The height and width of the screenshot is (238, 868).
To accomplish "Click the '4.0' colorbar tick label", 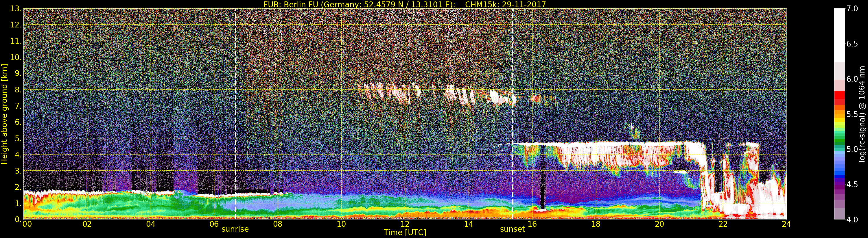I will (852, 220).
